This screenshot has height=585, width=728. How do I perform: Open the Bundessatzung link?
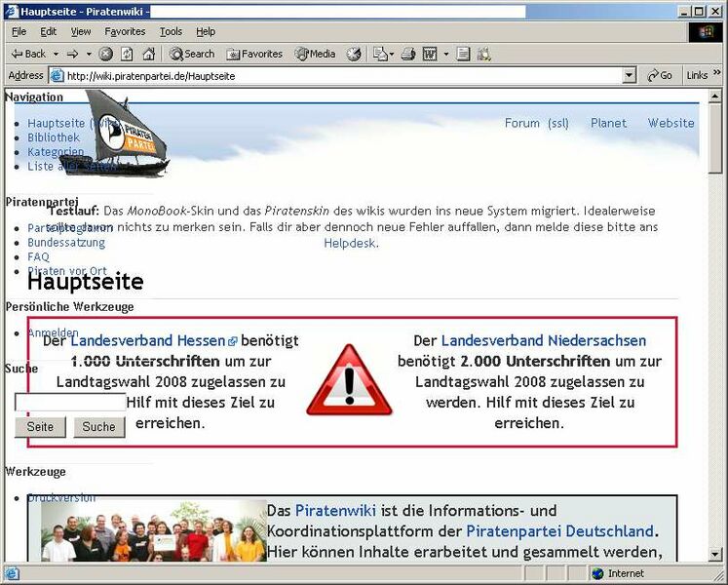66,243
